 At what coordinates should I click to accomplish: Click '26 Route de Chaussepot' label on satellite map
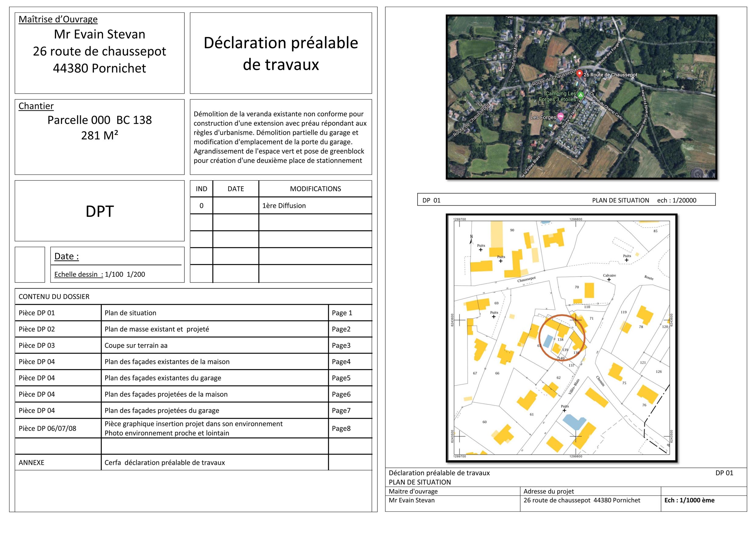610,75
